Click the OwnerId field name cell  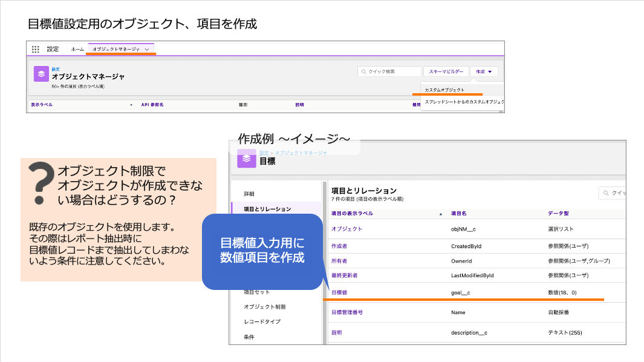tap(461, 261)
